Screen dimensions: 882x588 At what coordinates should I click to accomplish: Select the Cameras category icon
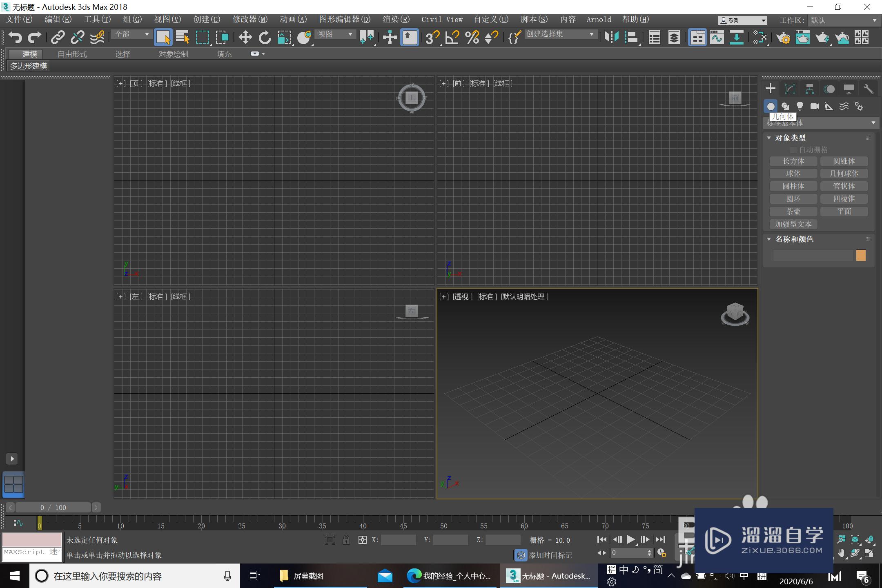[814, 107]
